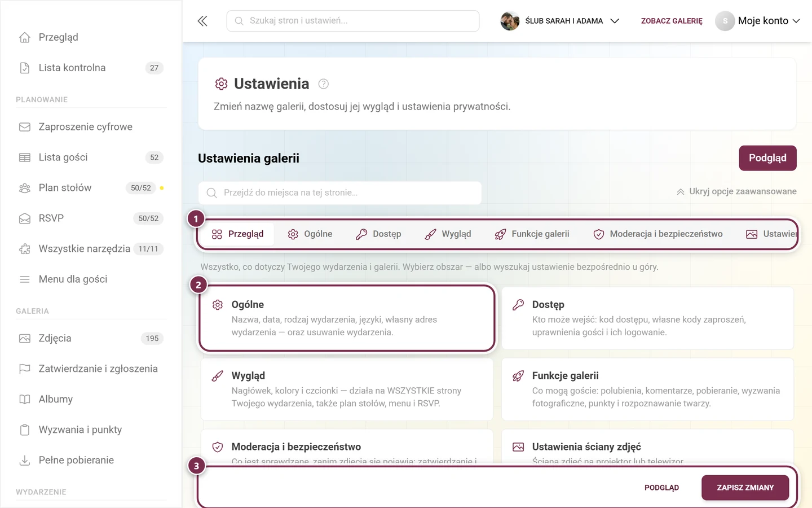812x508 pixels.
Task: Switch to the Moderacja i bezpieczeństwo tab
Action: click(x=658, y=234)
